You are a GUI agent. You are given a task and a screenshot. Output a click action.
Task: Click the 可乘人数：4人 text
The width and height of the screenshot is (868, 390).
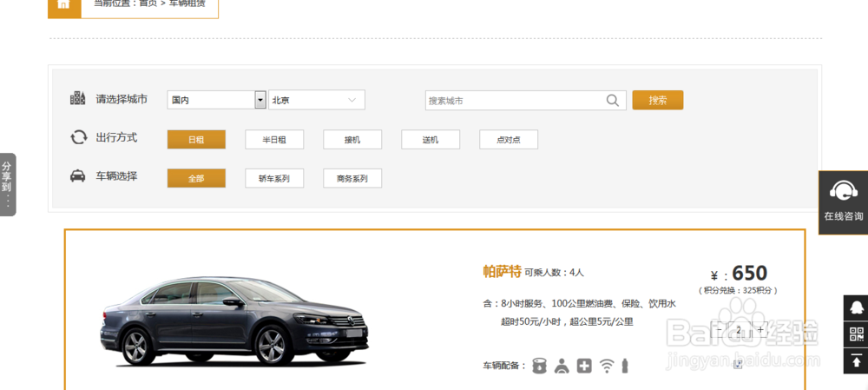pos(554,273)
